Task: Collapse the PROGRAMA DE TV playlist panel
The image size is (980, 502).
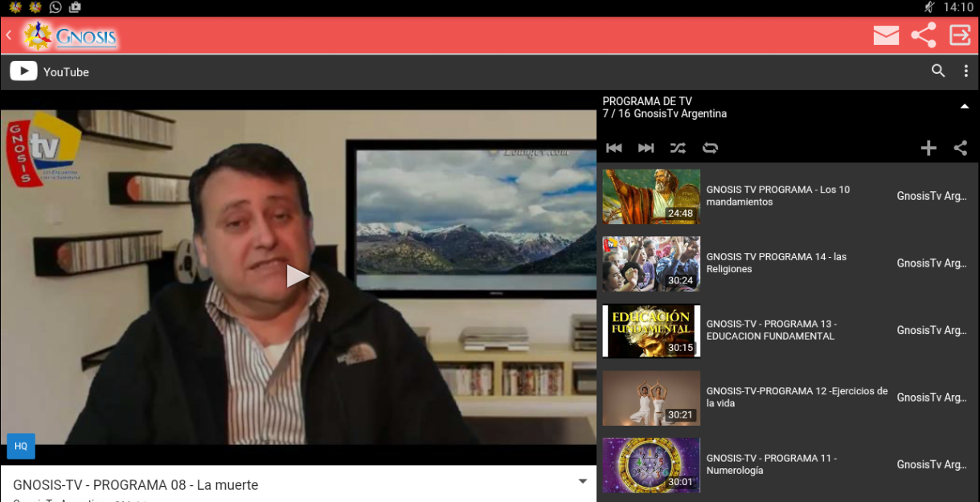Action: coord(965,107)
